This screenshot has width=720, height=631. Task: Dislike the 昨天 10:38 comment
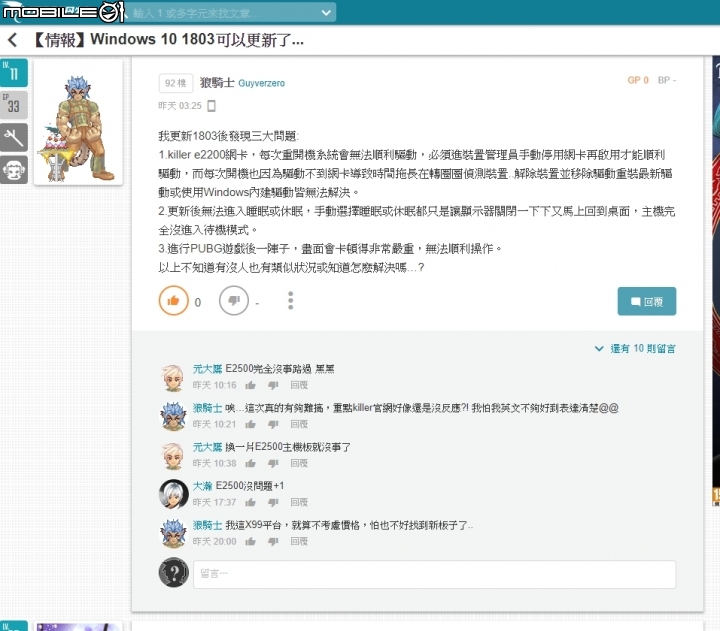click(273, 463)
